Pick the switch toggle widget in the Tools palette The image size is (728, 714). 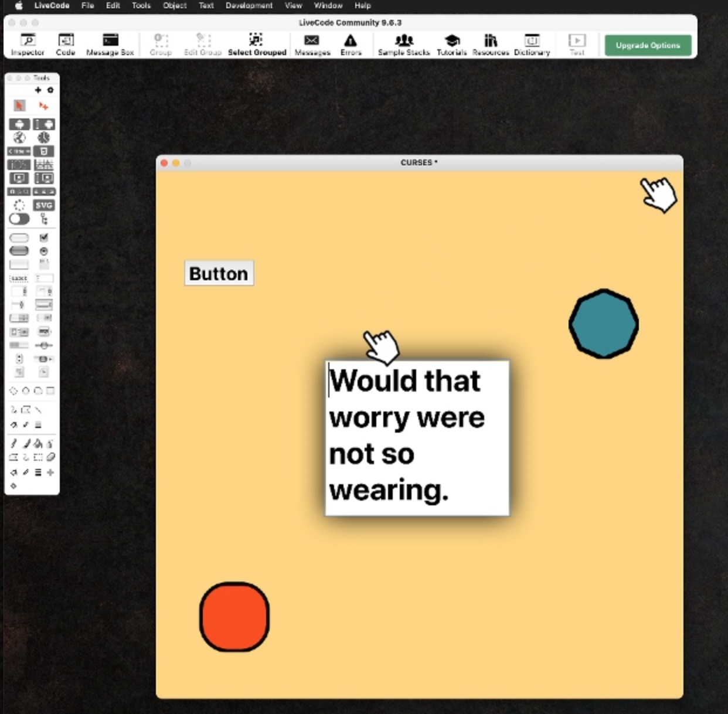[x=19, y=219]
